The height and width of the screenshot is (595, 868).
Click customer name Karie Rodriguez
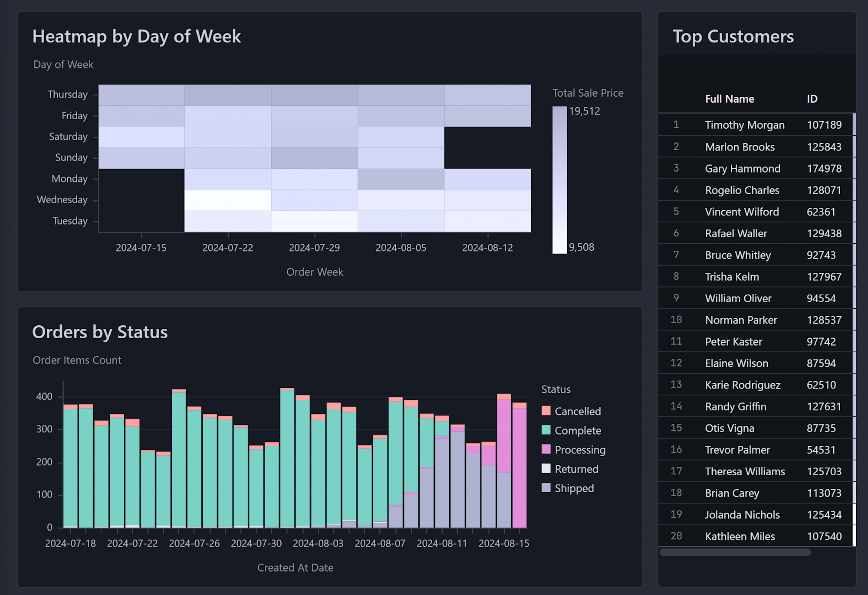pyautogui.click(x=743, y=385)
